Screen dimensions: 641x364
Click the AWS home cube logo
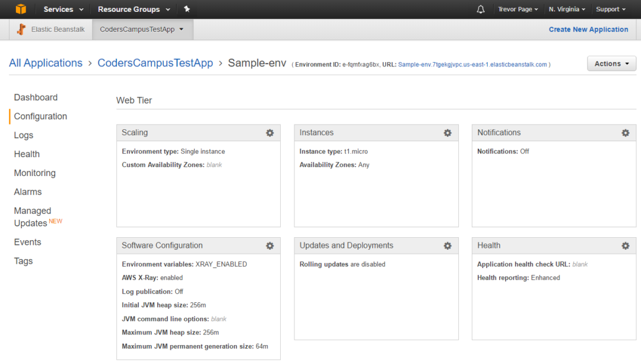[22, 9]
